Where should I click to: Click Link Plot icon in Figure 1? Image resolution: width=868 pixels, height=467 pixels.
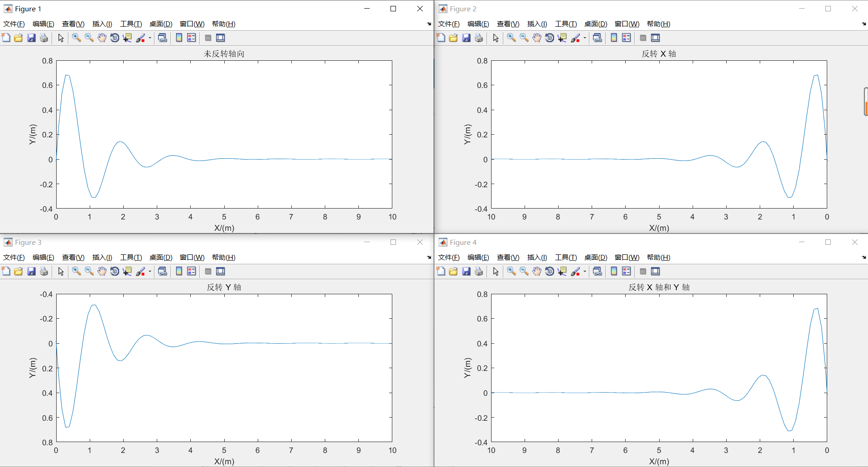(x=163, y=38)
